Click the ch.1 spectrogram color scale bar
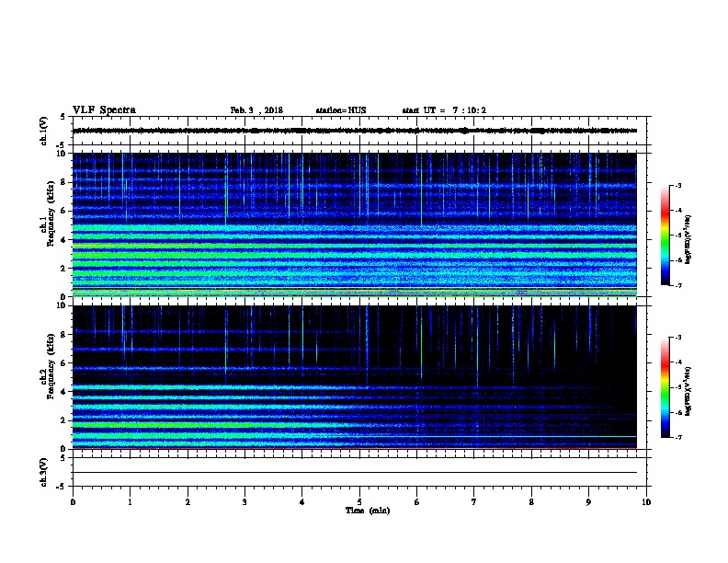The image size is (728, 563). (665, 236)
